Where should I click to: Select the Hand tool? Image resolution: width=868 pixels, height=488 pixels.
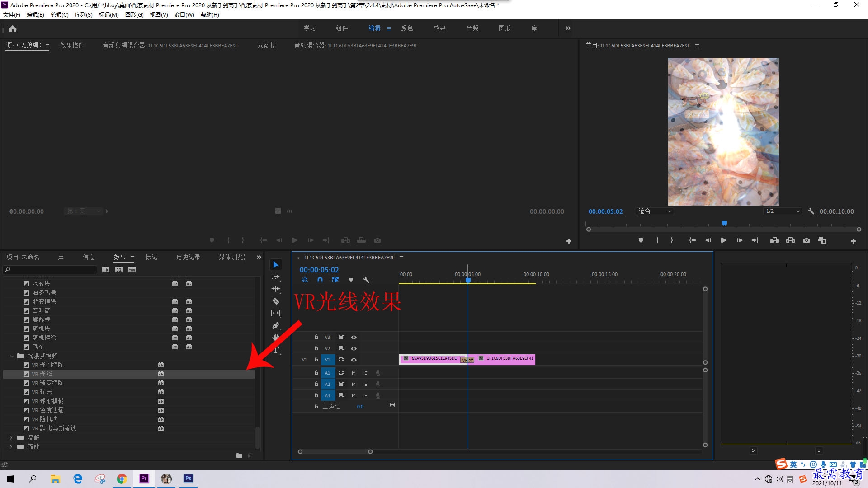[x=276, y=338]
